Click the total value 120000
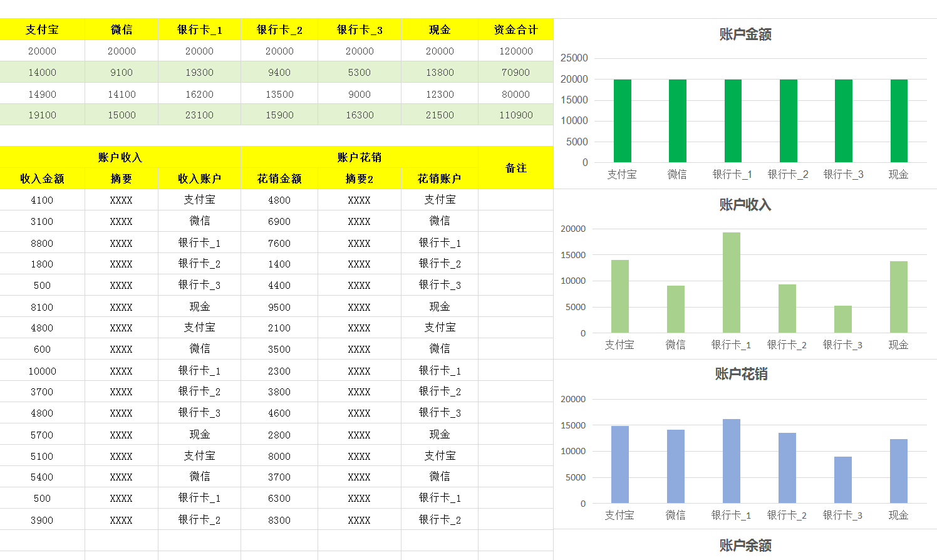This screenshot has width=937, height=560. click(x=516, y=51)
